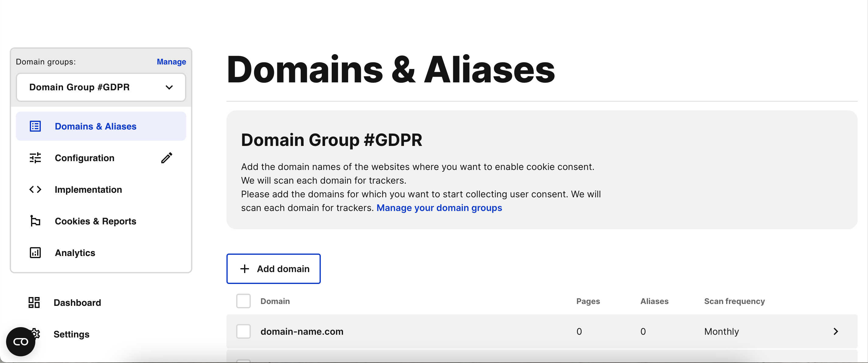The width and height of the screenshot is (868, 363).
Task: Click the Analytics chart icon
Action: point(35,253)
